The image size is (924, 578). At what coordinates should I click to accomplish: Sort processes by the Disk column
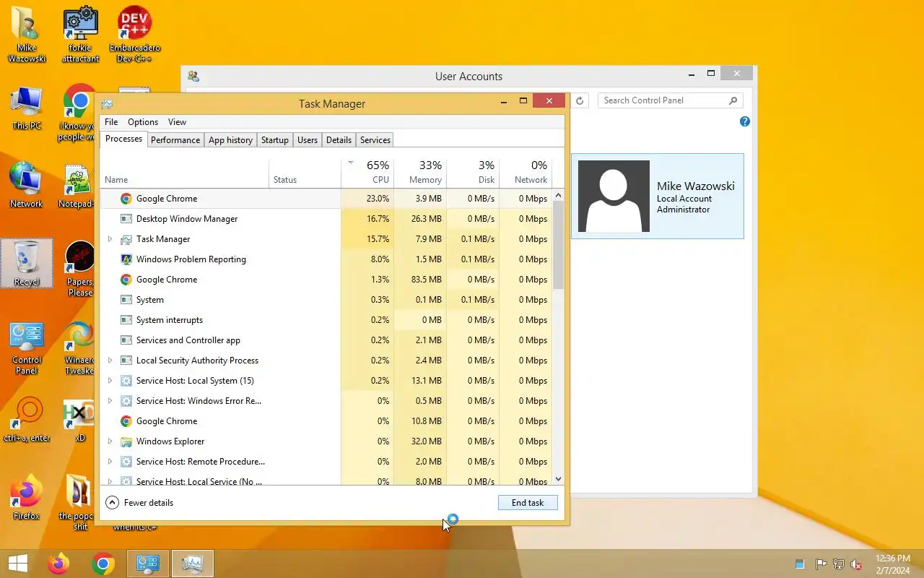(473, 173)
